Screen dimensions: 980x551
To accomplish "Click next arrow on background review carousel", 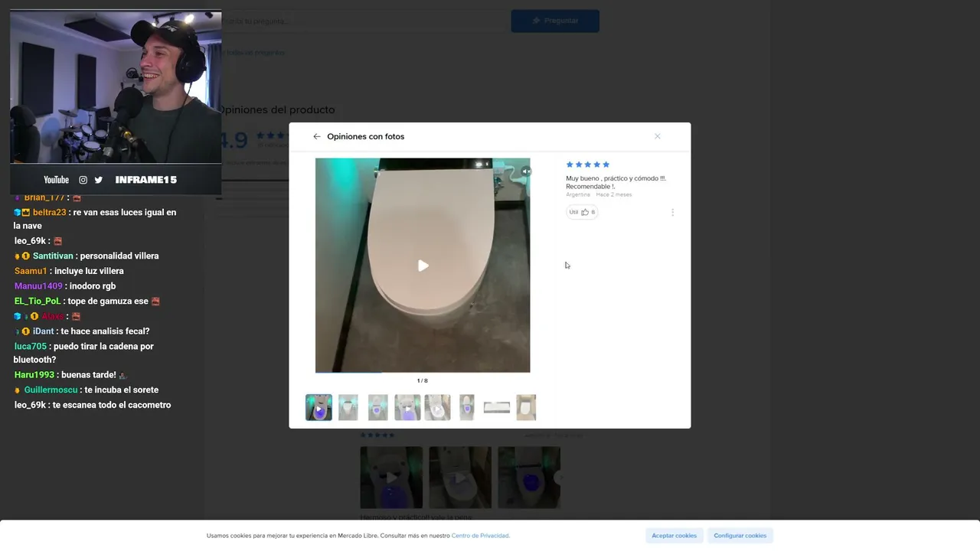I will pos(559,478).
